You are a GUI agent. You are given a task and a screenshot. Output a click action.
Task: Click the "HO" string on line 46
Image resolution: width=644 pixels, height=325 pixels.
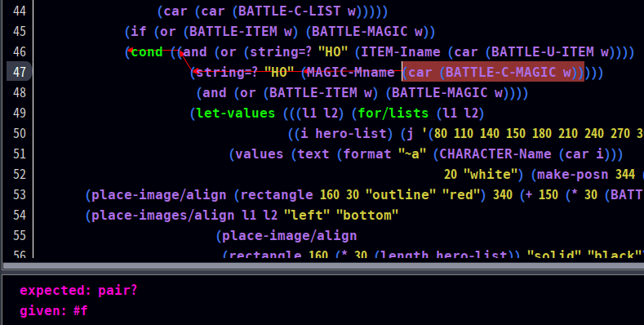pyautogui.click(x=333, y=51)
